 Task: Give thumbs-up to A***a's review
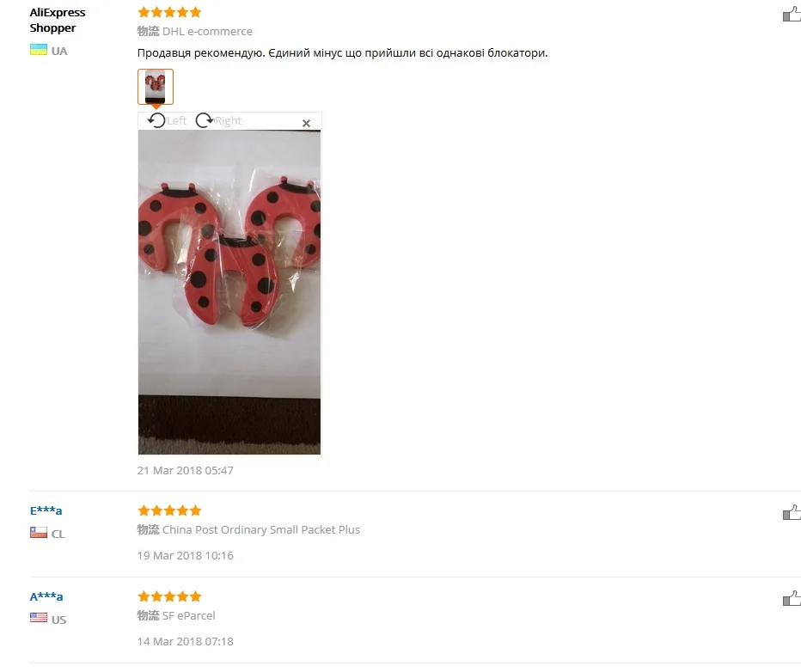click(792, 598)
